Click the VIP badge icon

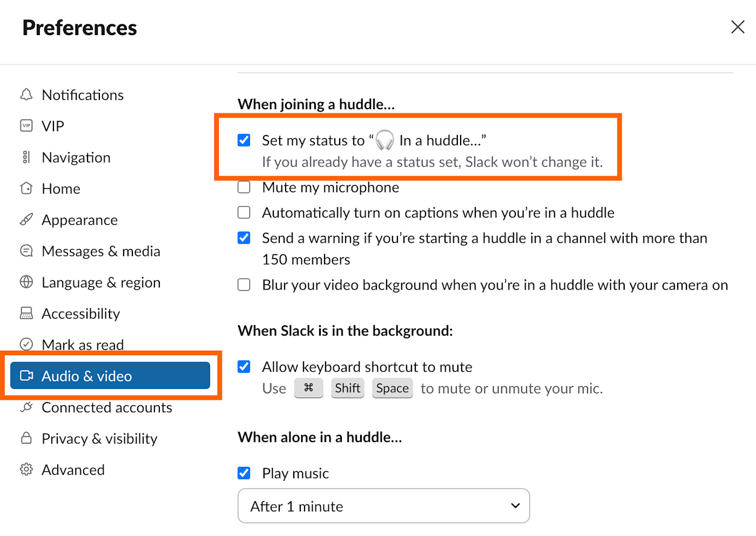(x=26, y=126)
